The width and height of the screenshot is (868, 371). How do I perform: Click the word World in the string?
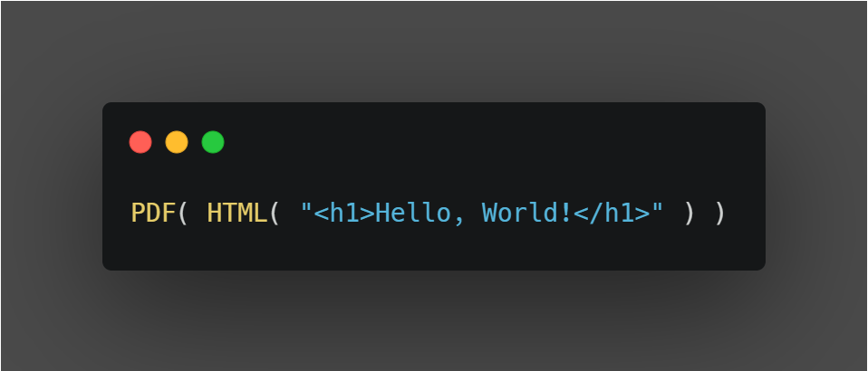tap(521, 214)
